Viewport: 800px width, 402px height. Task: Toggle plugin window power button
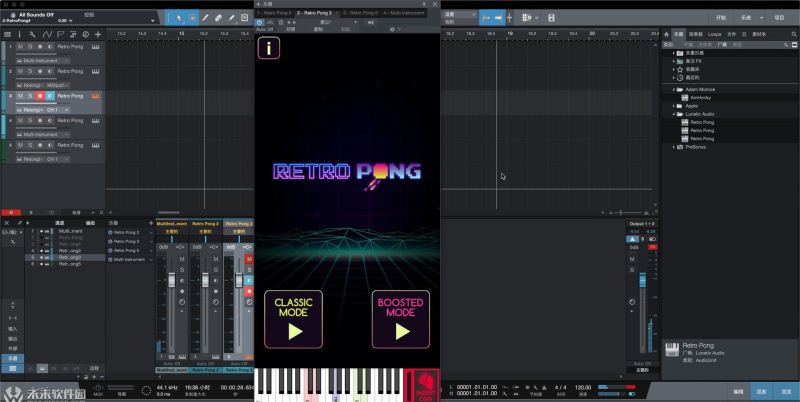pos(260,22)
